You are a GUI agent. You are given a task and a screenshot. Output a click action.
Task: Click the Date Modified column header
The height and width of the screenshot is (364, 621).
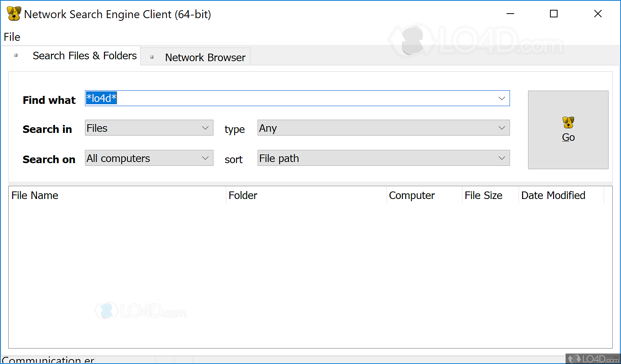click(553, 195)
